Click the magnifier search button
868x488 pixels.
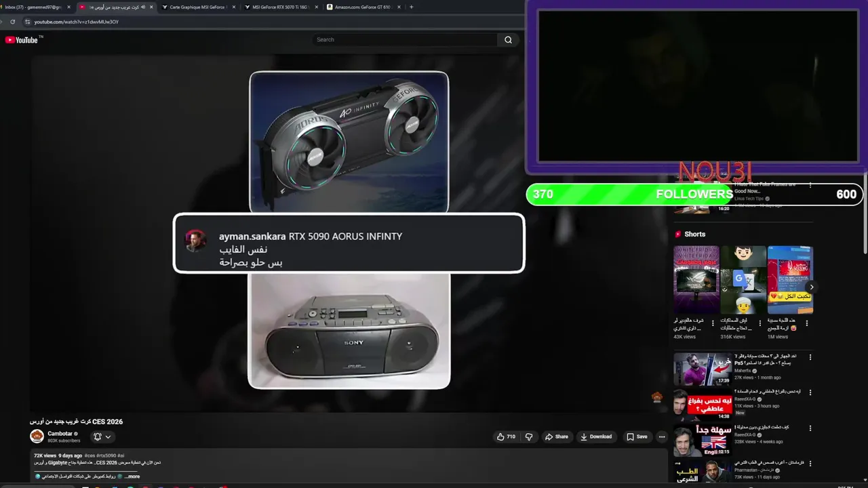pos(508,40)
